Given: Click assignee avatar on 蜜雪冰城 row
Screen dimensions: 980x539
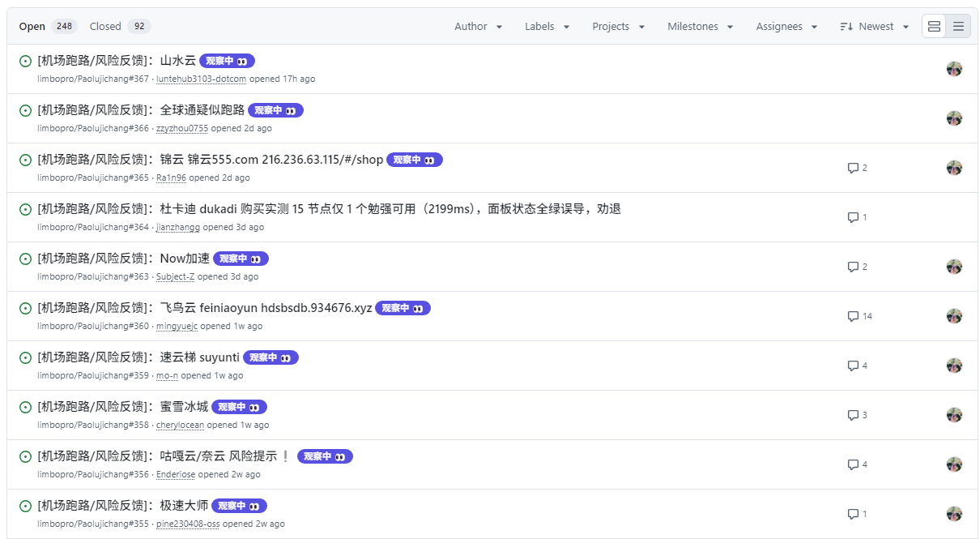Looking at the screenshot, I should 954,415.
